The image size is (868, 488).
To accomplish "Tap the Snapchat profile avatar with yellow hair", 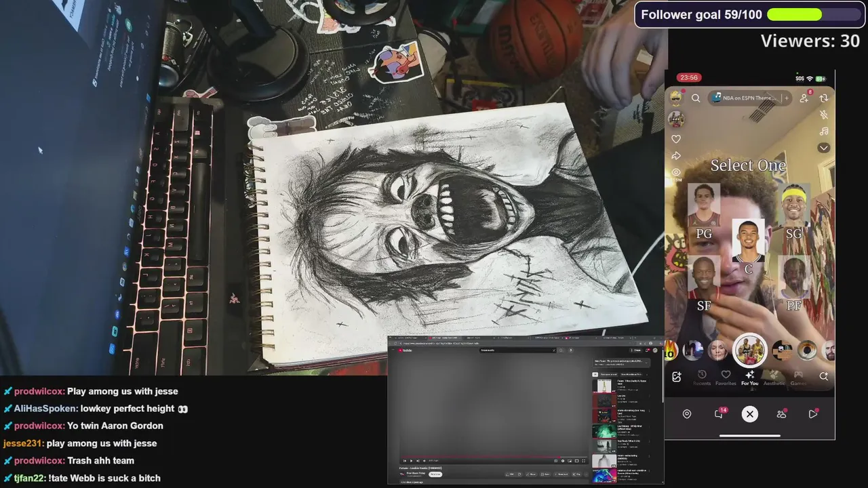I will point(676,98).
